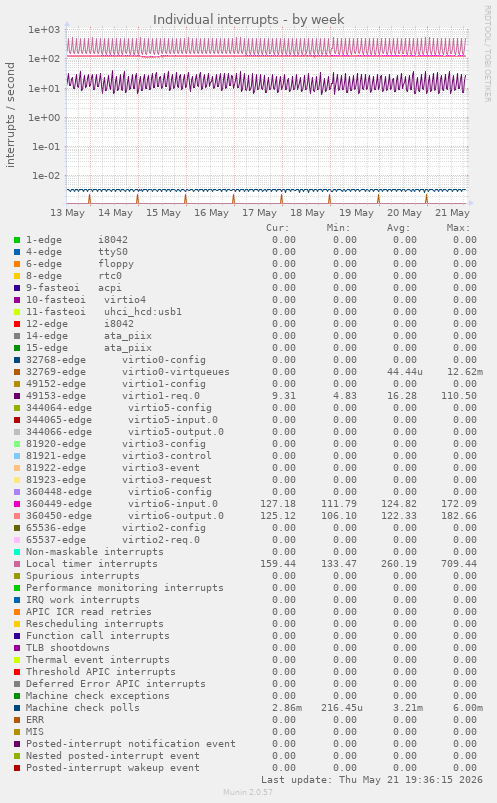Image resolution: width=497 pixels, height=803 pixels.
Task: Click the magenta swatch for 360449-edge virtio6-input.0
Action: (x=17, y=504)
